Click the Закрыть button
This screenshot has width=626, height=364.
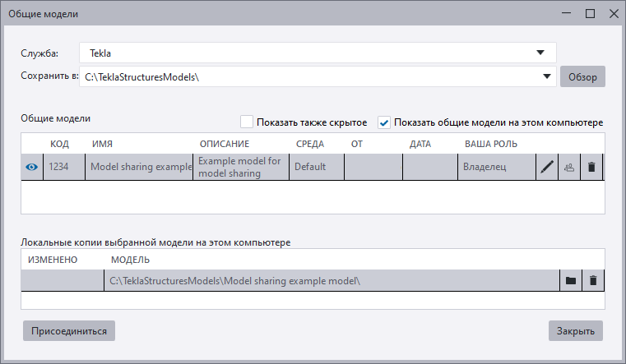[576, 331]
